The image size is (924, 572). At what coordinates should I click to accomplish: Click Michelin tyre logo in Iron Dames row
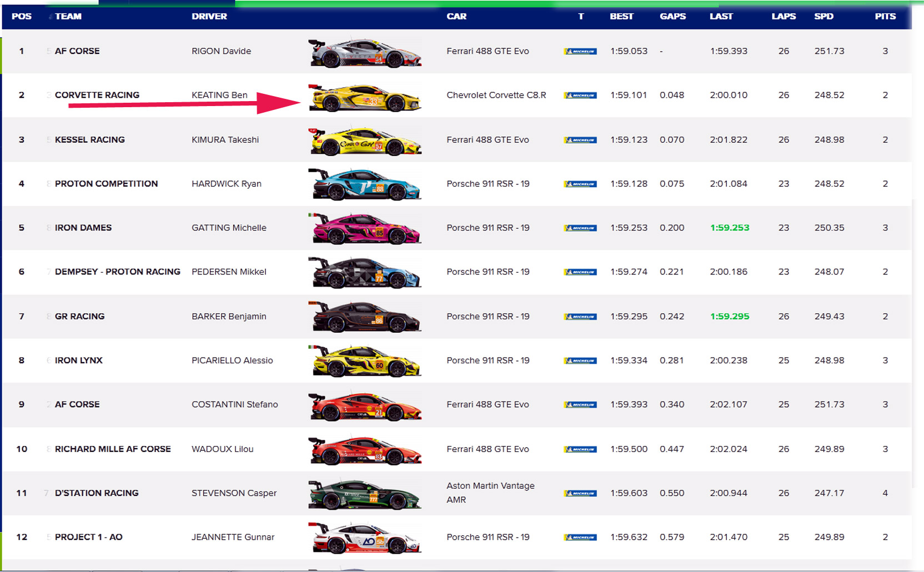coord(580,228)
